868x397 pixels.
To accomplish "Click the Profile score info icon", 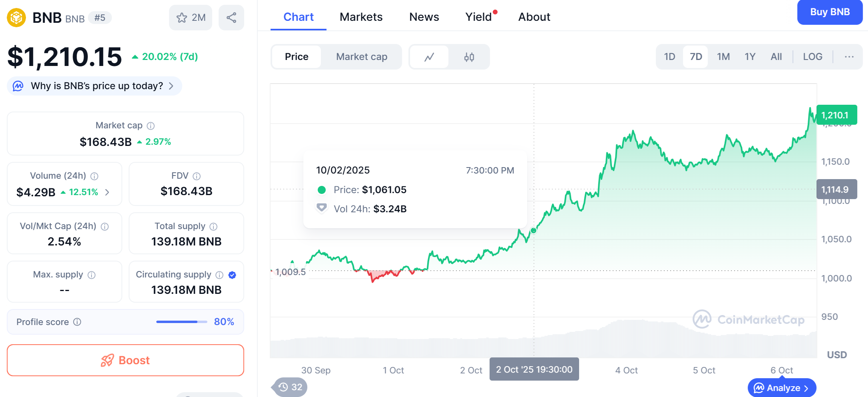I will [x=78, y=322].
